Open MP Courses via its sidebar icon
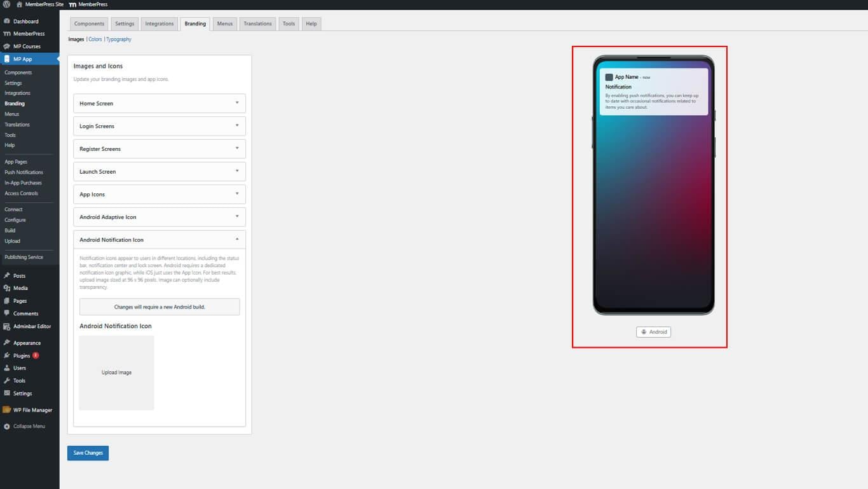The height and width of the screenshot is (489, 868). [6, 46]
